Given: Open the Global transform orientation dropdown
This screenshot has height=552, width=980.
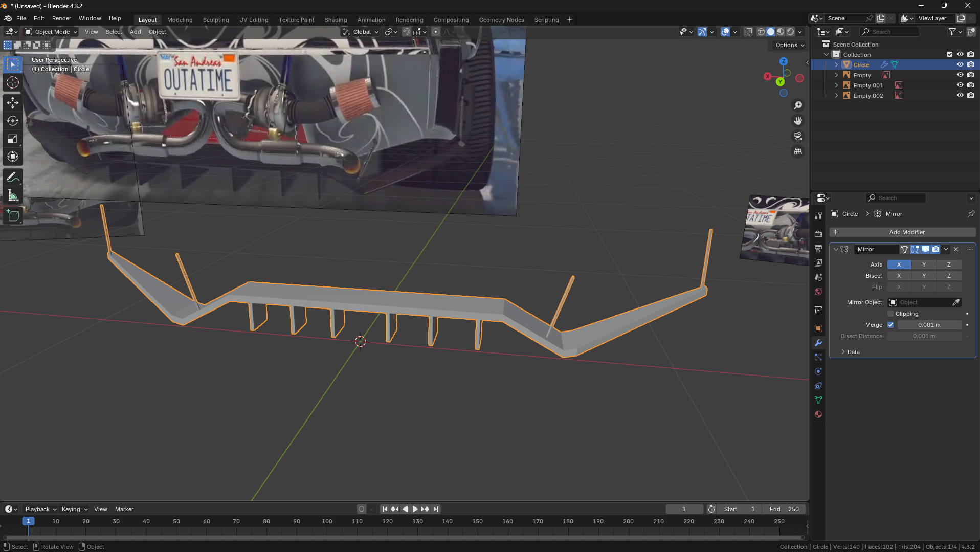Looking at the screenshot, I should [x=361, y=32].
